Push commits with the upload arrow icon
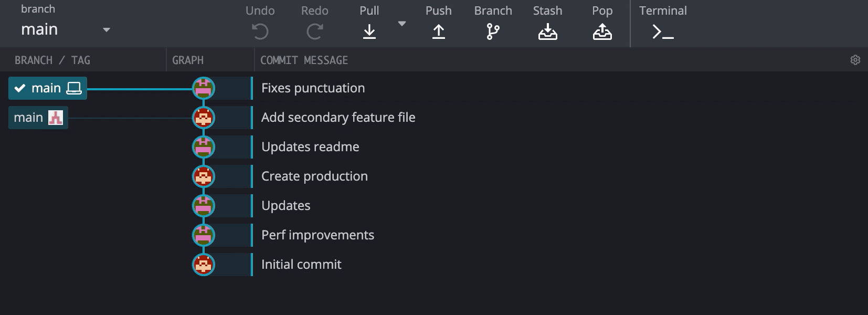This screenshot has width=868, height=315. [x=439, y=32]
